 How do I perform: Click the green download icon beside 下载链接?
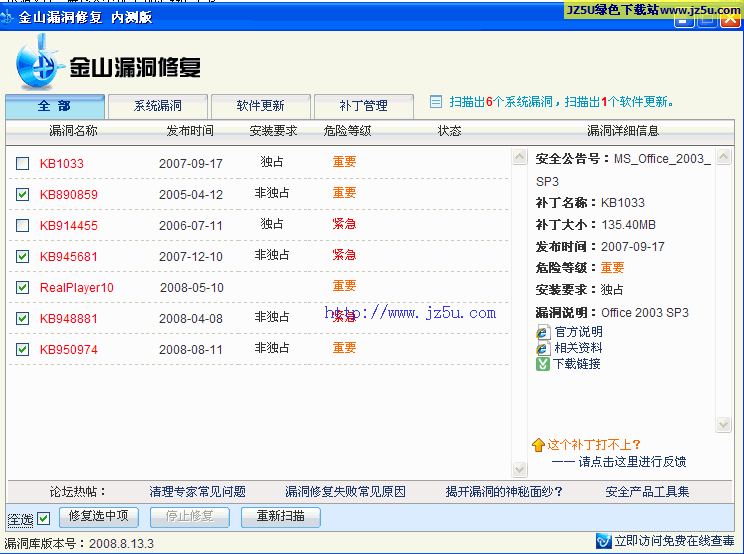[x=542, y=364]
